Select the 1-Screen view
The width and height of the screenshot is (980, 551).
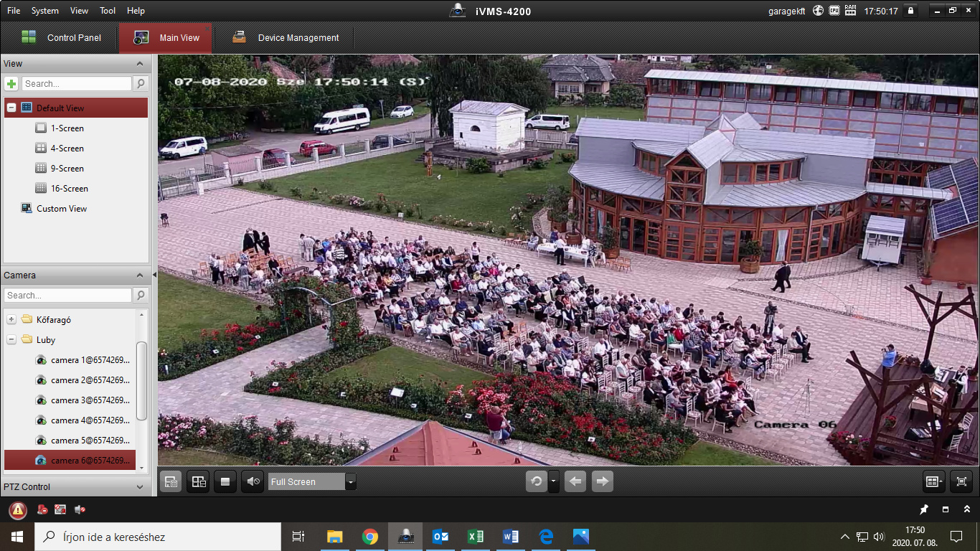pos(67,128)
